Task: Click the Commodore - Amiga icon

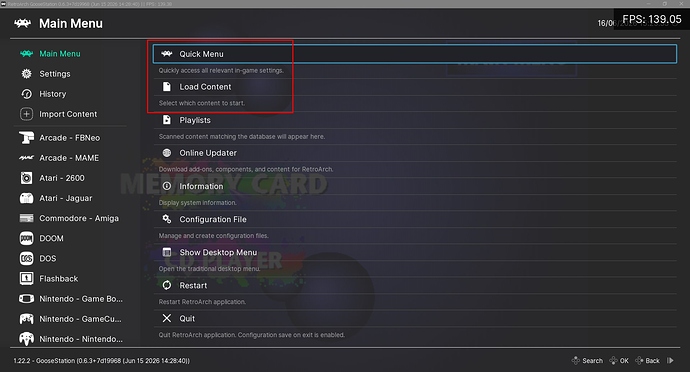Action: coord(26,218)
